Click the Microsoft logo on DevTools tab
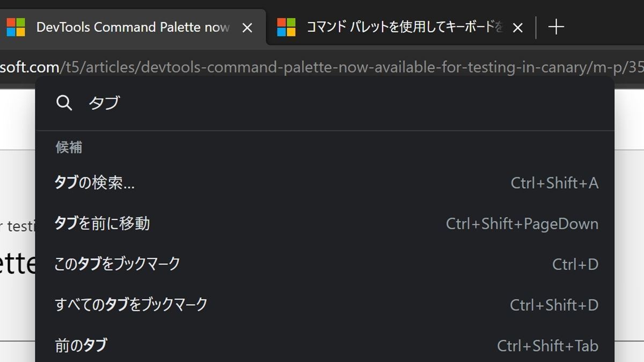Image resolution: width=644 pixels, height=362 pixels. (16, 27)
